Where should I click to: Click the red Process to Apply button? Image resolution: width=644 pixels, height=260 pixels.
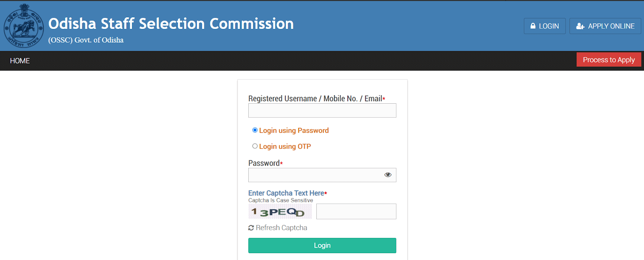(x=609, y=59)
